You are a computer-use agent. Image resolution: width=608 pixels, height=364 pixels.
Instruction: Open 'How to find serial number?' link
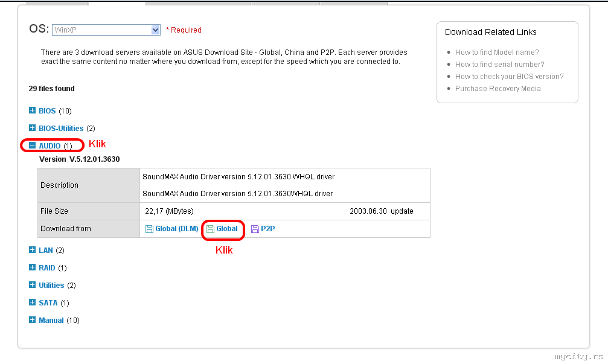coord(499,65)
